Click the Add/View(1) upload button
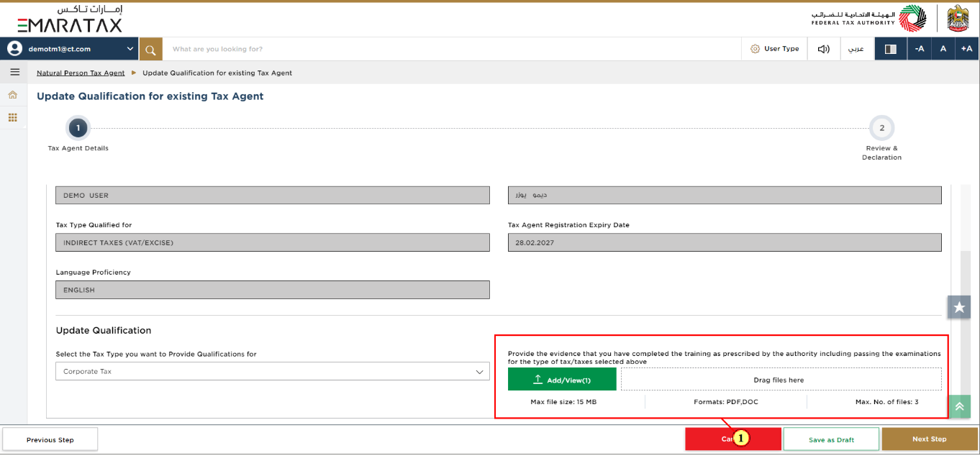Screen dimensions: 980x466 pyautogui.click(x=562, y=380)
